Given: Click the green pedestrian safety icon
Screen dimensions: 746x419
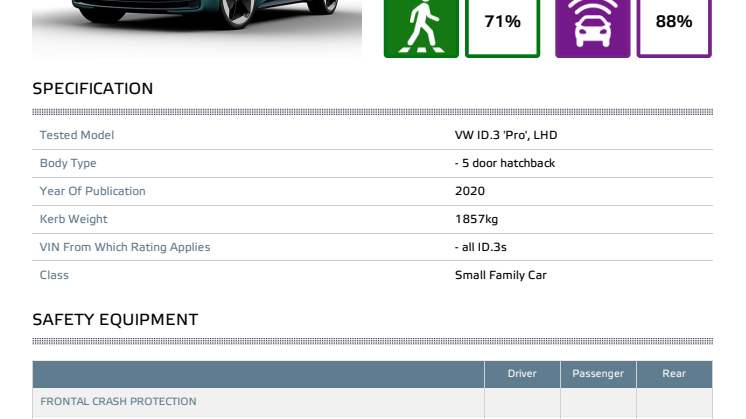Looking at the screenshot, I should click(421, 29).
